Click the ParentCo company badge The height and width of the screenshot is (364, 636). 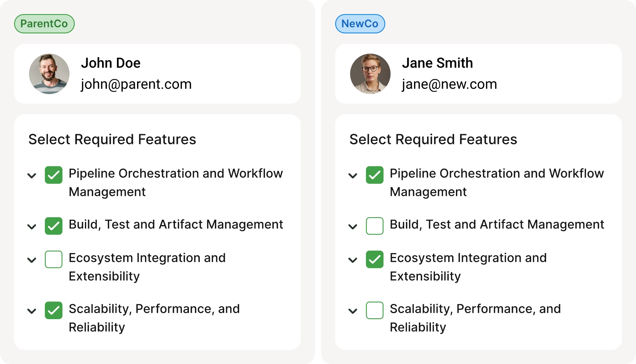coord(44,24)
